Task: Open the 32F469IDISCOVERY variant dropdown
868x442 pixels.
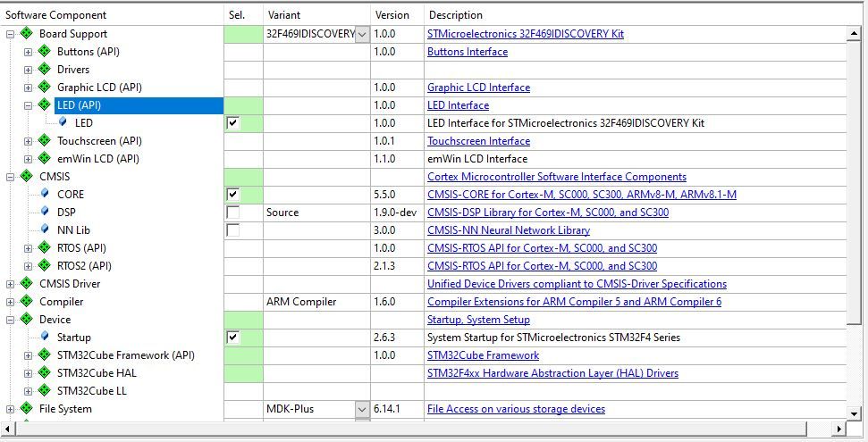Action: 362,34
